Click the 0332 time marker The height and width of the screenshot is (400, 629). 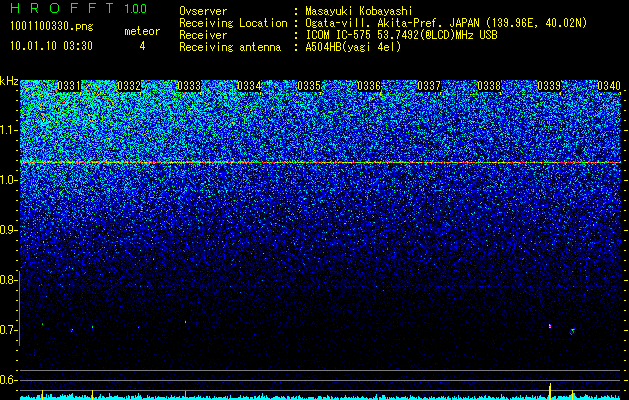[x=129, y=86]
